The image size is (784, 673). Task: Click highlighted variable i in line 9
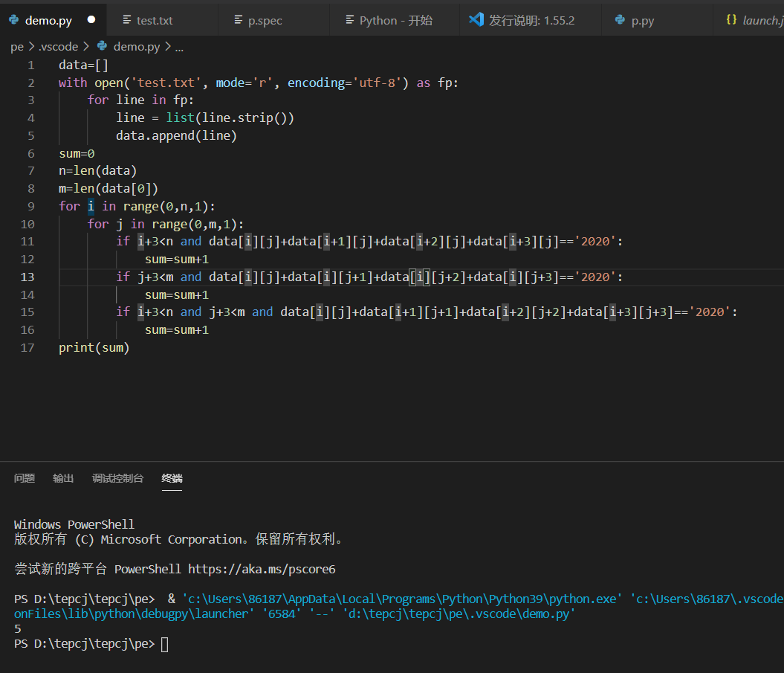click(91, 206)
